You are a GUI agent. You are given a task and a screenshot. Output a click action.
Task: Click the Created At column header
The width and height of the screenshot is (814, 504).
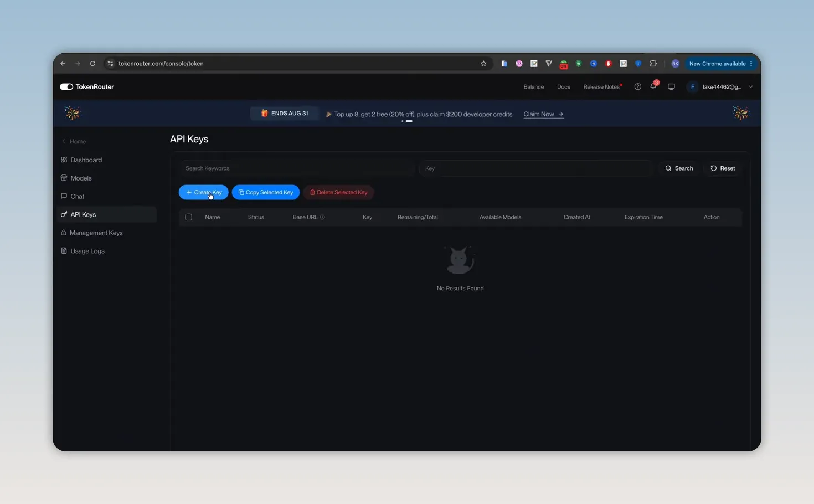[x=576, y=217]
